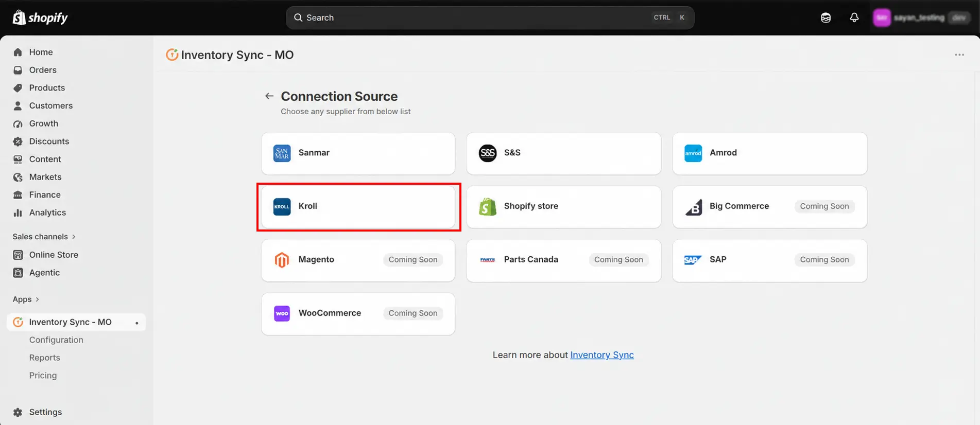Screen dimensions: 980x425
Task: Click the Magento logo icon
Action: click(x=282, y=260)
